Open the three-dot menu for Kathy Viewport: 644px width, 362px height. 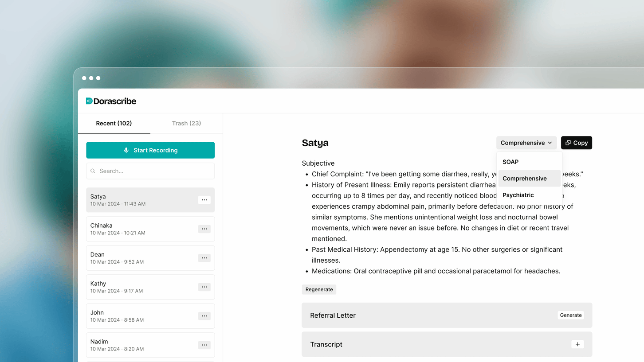click(204, 287)
